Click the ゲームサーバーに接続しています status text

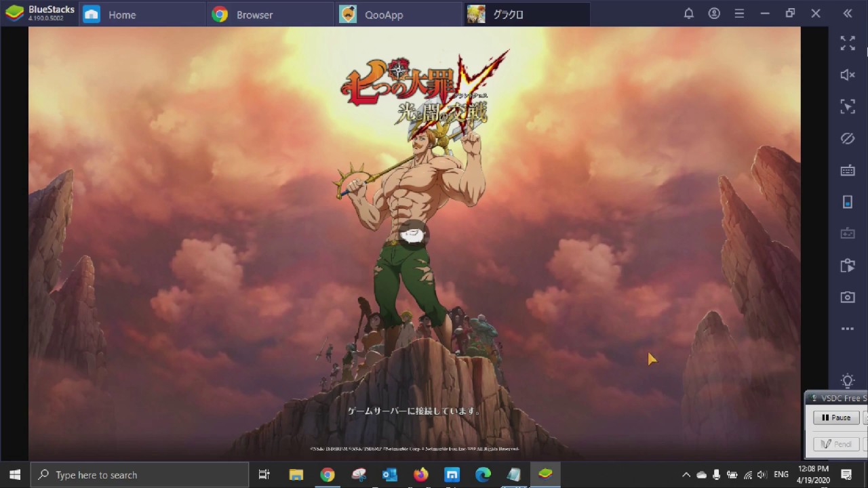tap(414, 411)
